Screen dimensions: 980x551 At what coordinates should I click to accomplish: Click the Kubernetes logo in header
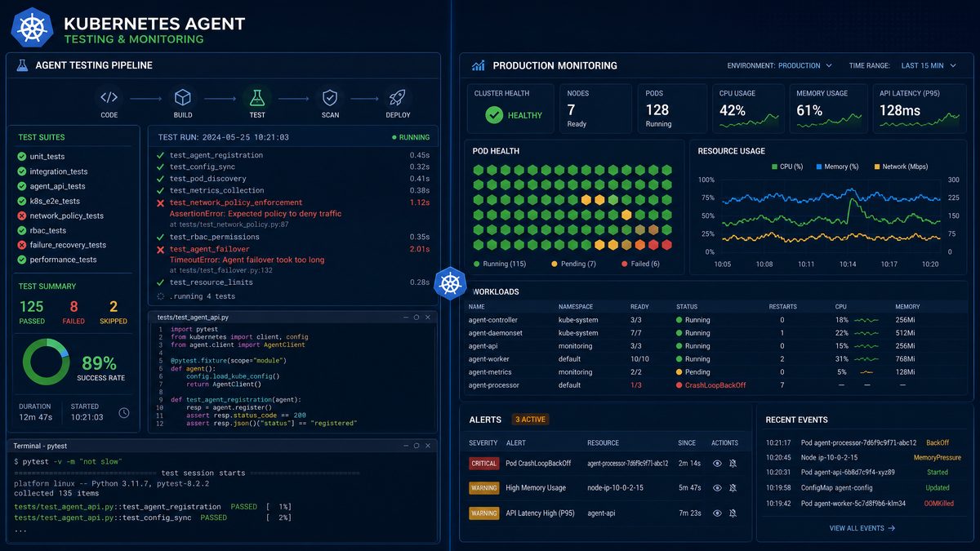coord(32,27)
